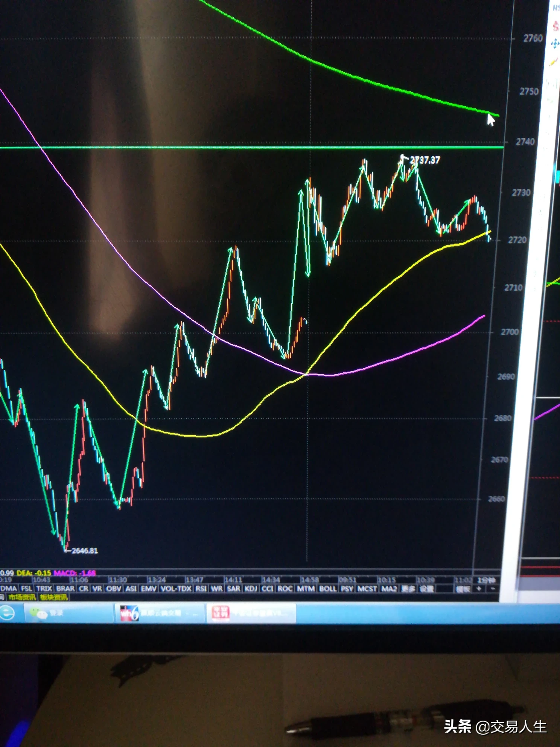Select the EMV indicator tab

149,588
